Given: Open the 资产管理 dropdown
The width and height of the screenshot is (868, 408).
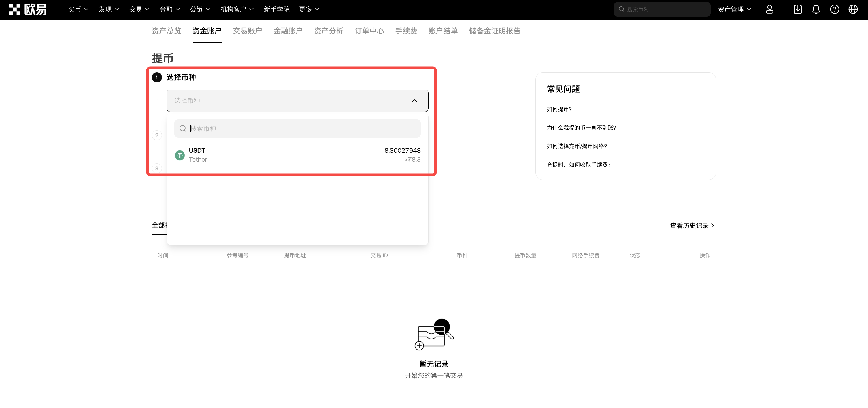Looking at the screenshot, I should [735, 10].
